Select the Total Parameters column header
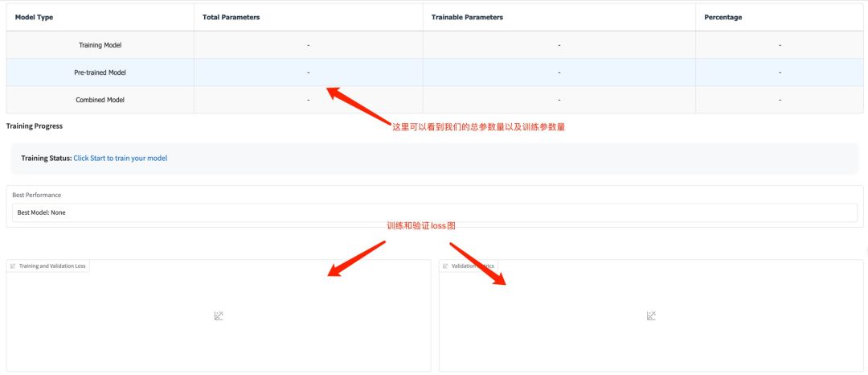This screenshot has height=375, width=868. [231, 17]
